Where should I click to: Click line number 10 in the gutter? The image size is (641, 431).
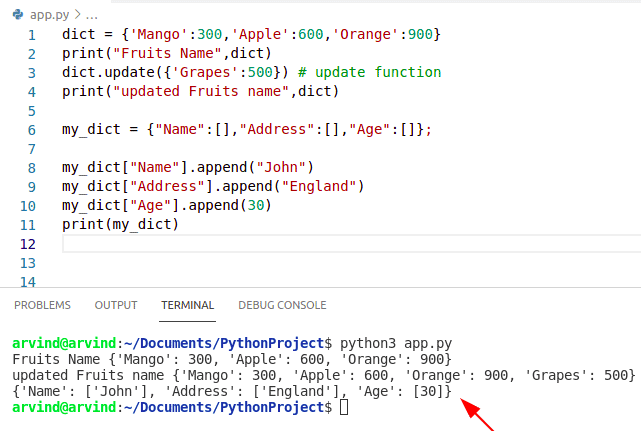point(28,206)
